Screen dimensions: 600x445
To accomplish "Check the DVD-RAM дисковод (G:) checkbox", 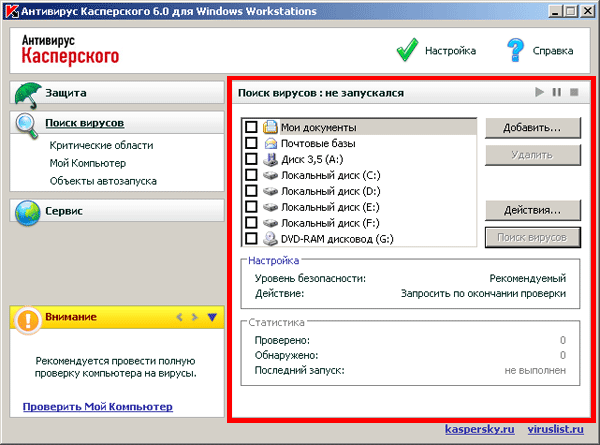I will pos(251,238).
